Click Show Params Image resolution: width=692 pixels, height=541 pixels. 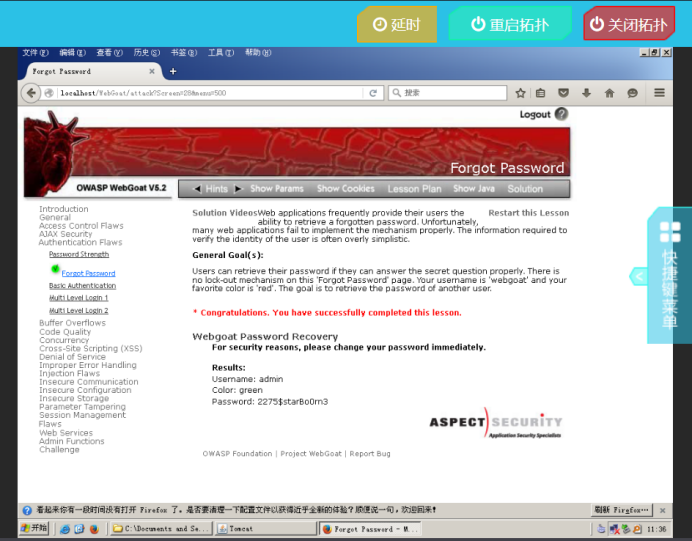[x=277, y=189]
